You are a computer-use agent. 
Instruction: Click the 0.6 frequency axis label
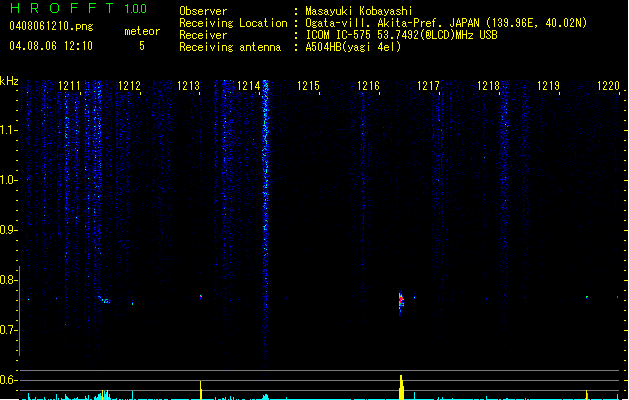pyautogui.click(x=8, y=380)
